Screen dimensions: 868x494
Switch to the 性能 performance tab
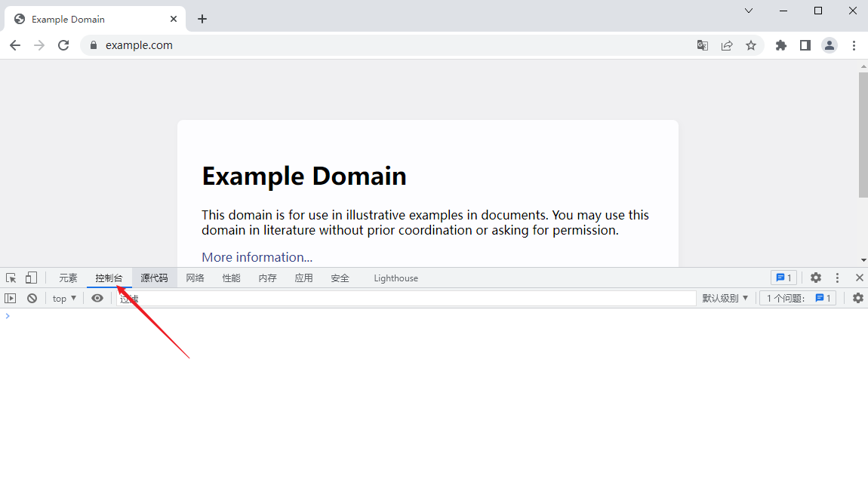tap(232, 278)
